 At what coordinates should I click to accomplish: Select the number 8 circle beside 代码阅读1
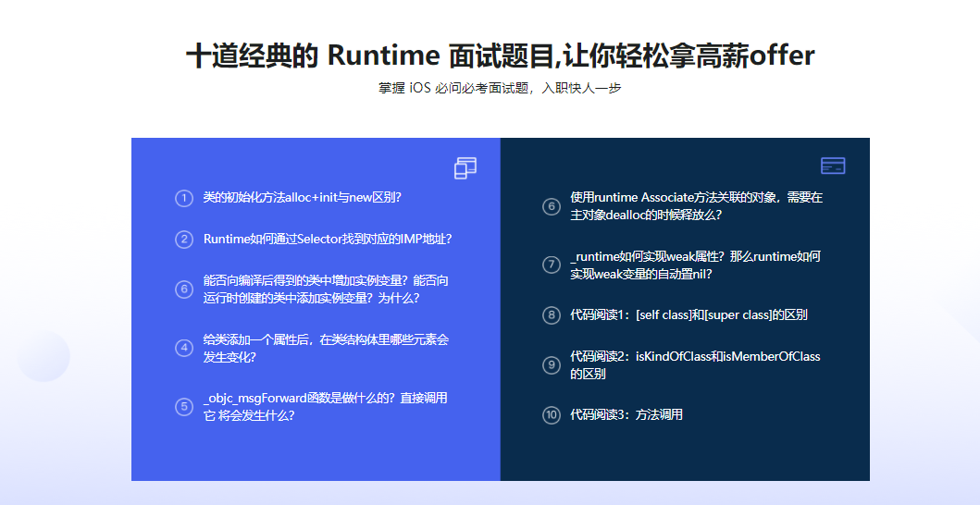(x=552, y=315)
